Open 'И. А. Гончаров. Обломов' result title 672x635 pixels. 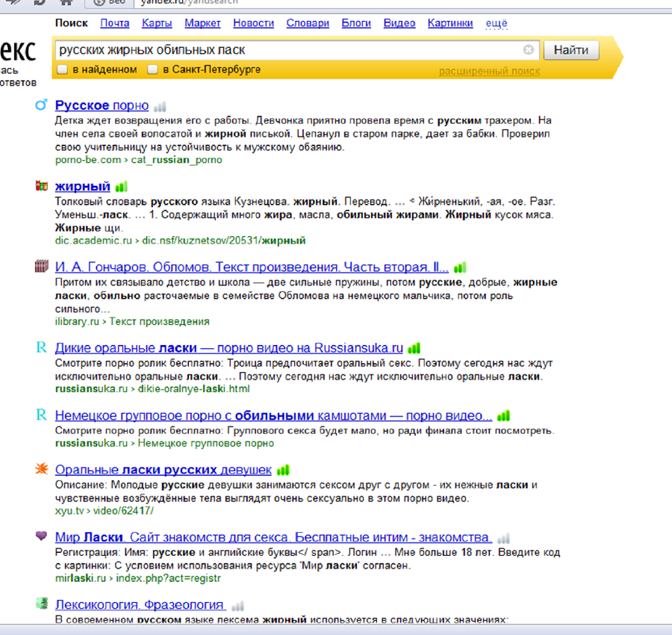(252, 267)
